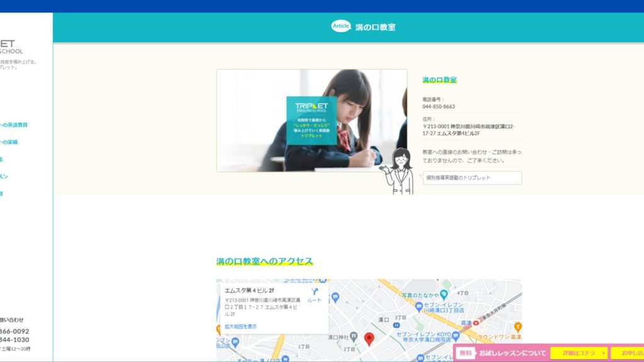Click the 写真のたなかや map marker icon
Screen dimensions: 644x362
tap(443, 294)
